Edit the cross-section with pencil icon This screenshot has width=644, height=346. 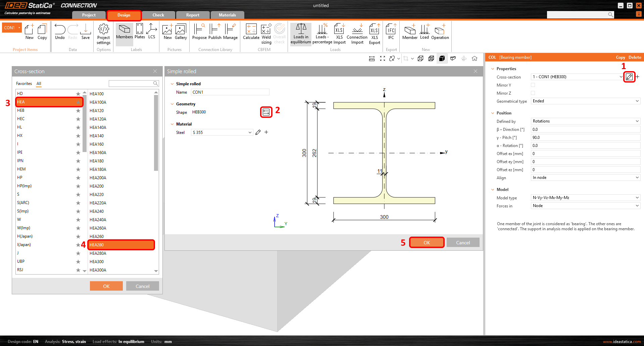pos(629,77)
